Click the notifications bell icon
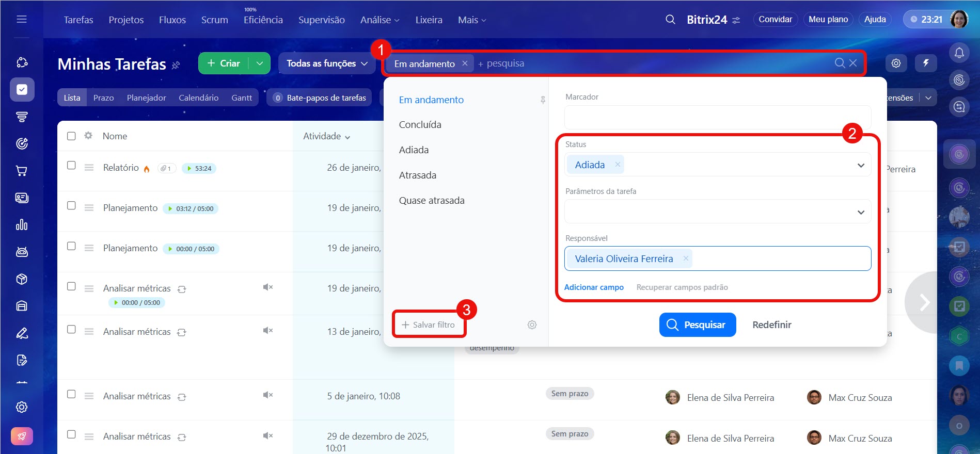This screenshot has width=980, height=454. click(959, 53)
